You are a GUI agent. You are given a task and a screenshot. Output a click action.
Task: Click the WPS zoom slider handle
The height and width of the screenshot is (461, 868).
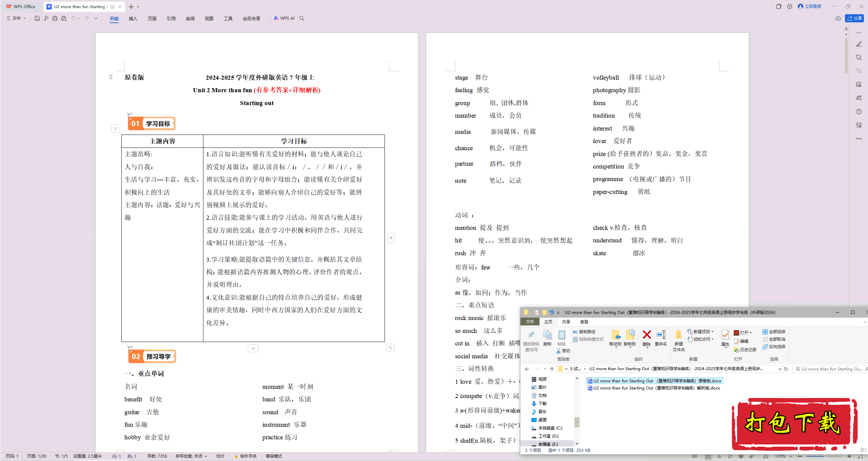tap(825, 457)
